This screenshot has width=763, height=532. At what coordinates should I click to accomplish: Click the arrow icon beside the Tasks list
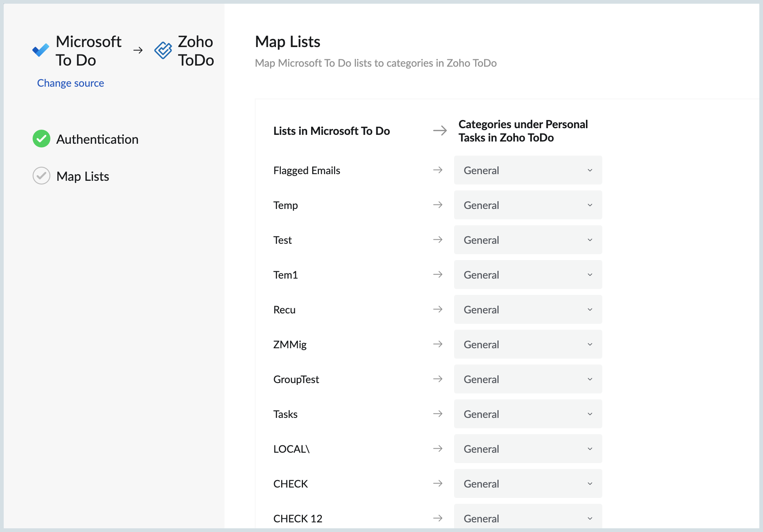coord(438,414)
